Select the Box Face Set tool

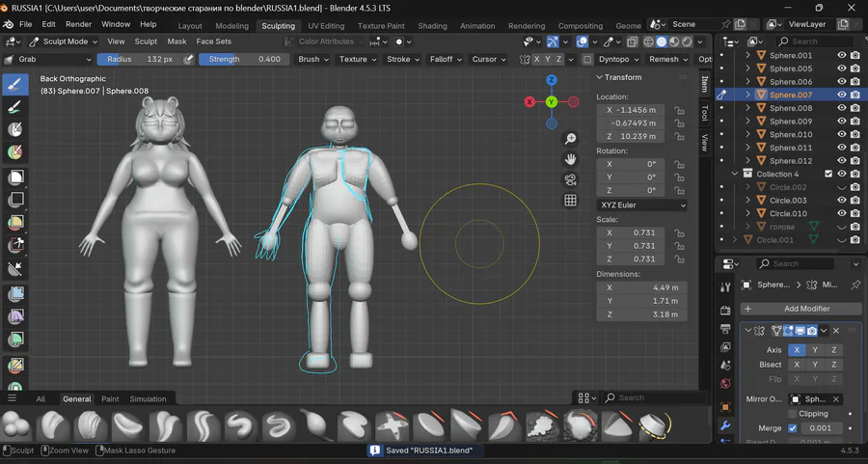pyautogui.click(x=15, y=223)
